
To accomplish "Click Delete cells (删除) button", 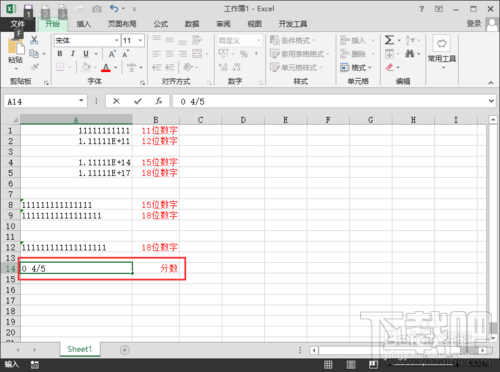I will click(353, 54).
